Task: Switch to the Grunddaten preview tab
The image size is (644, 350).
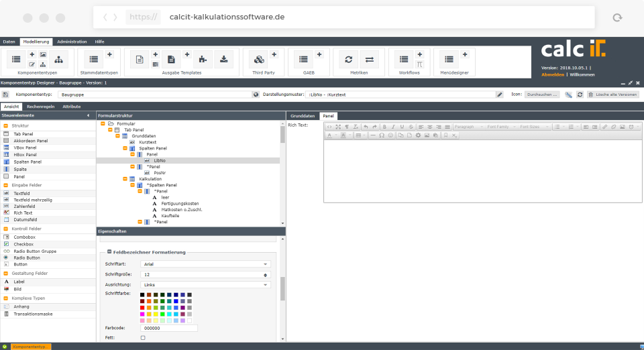Action: point(303,116)
